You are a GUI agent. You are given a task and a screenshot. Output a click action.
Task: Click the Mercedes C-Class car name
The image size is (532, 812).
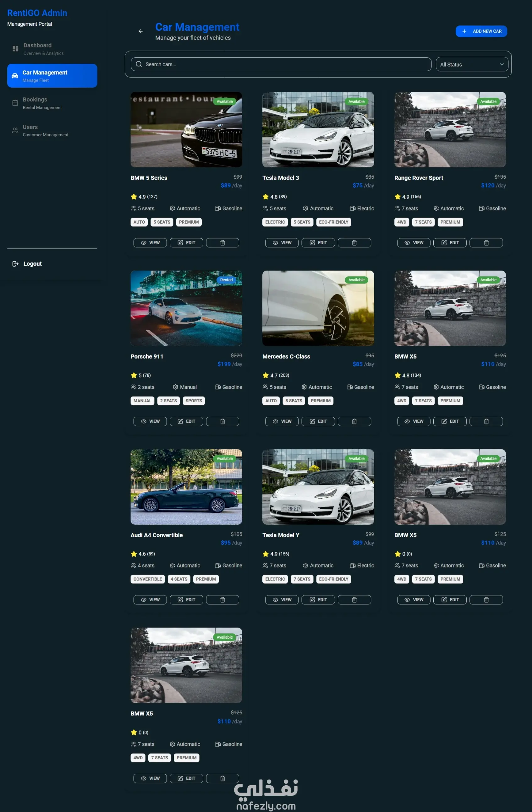[286, 356]
